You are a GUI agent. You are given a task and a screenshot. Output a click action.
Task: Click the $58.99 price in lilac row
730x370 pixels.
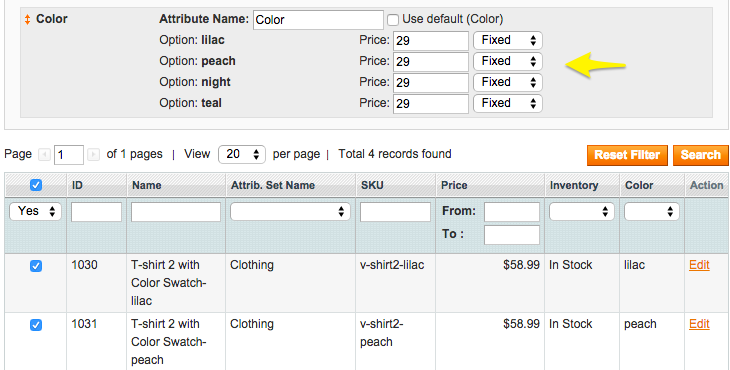tap(521, 265)
